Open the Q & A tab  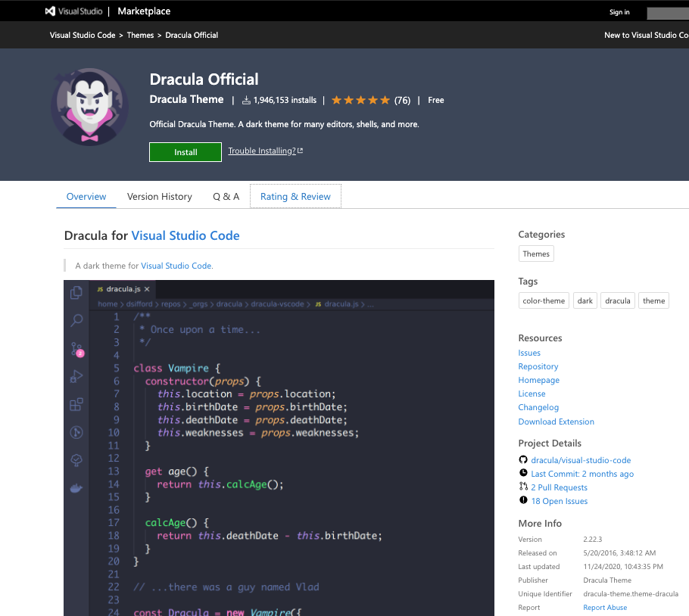[226, 196]
